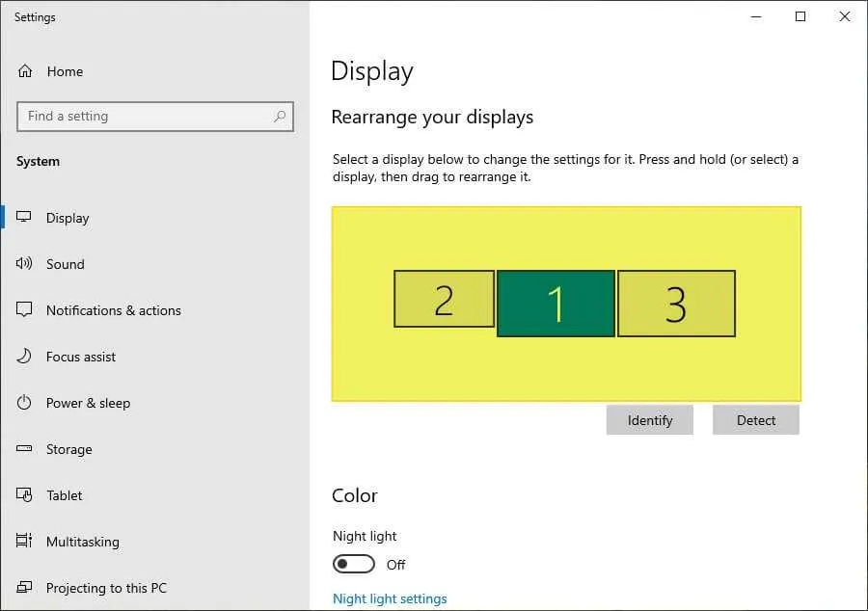Select display 1 in arrangement

(x=556, y=303)
